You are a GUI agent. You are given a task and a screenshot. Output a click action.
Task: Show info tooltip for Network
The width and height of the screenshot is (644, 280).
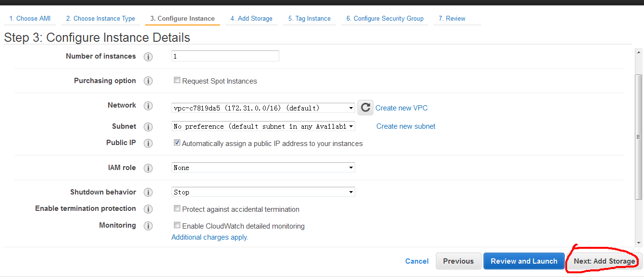click(148, 106)
